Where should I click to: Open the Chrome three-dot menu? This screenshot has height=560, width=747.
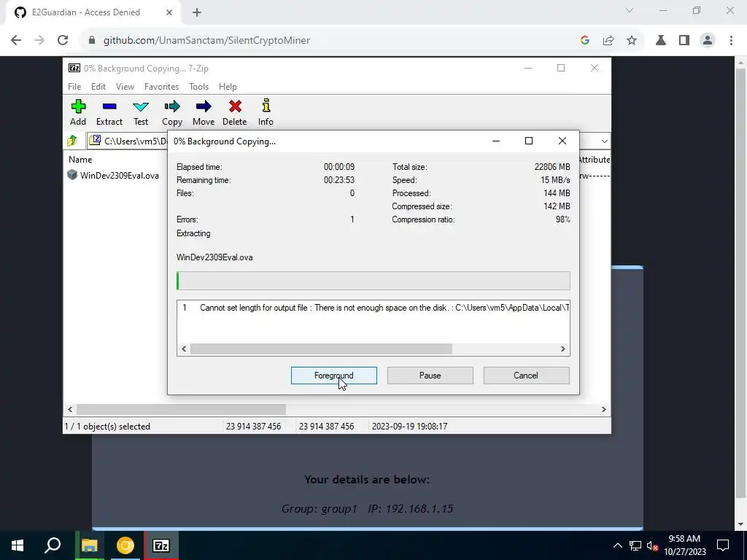click(731, 41)
